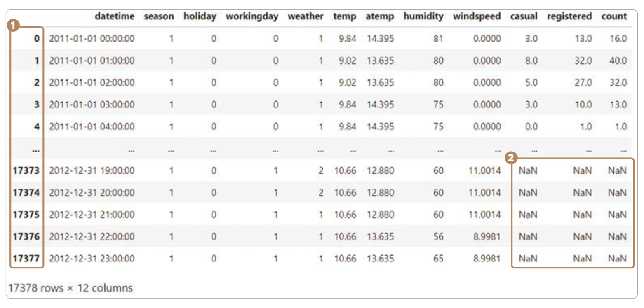Click the count column header
Image resolution: width=644 pixels, height=308 pixels.
(x=614, y=17)
